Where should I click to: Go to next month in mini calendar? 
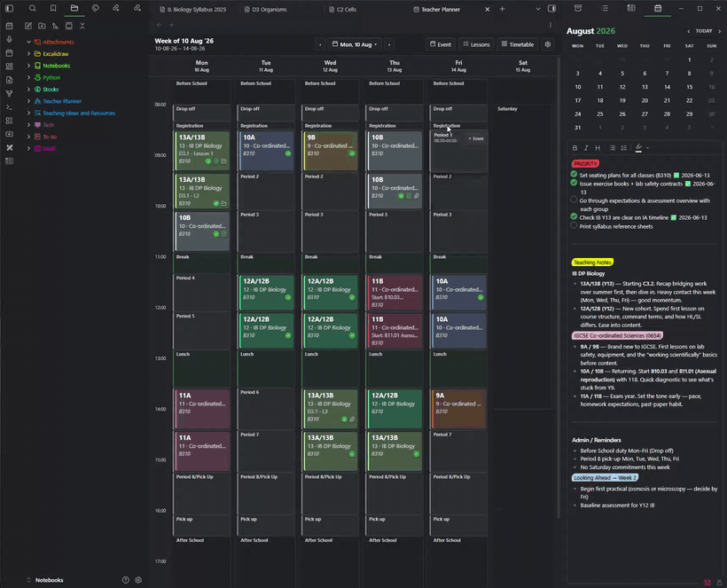(x=720, y=31)
